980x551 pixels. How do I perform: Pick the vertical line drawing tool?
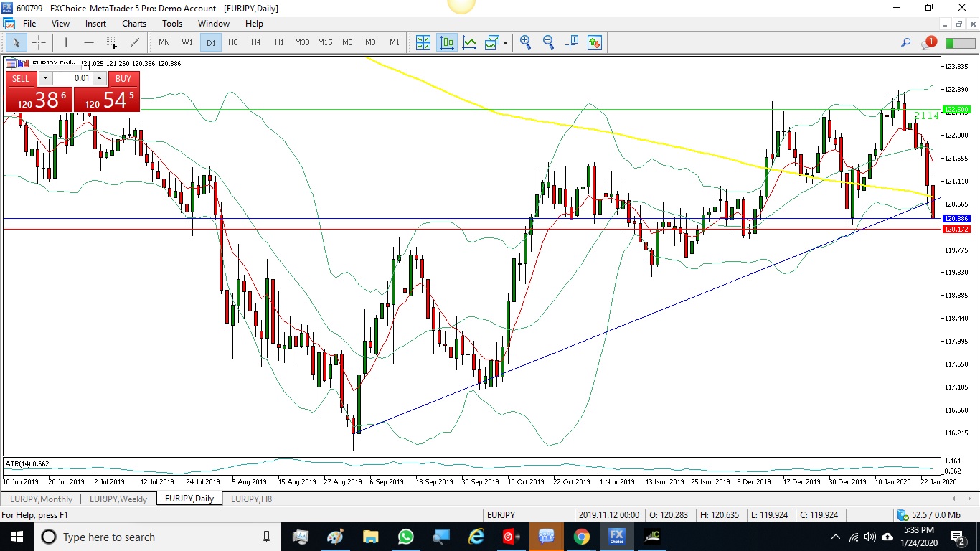coord(65,42)
